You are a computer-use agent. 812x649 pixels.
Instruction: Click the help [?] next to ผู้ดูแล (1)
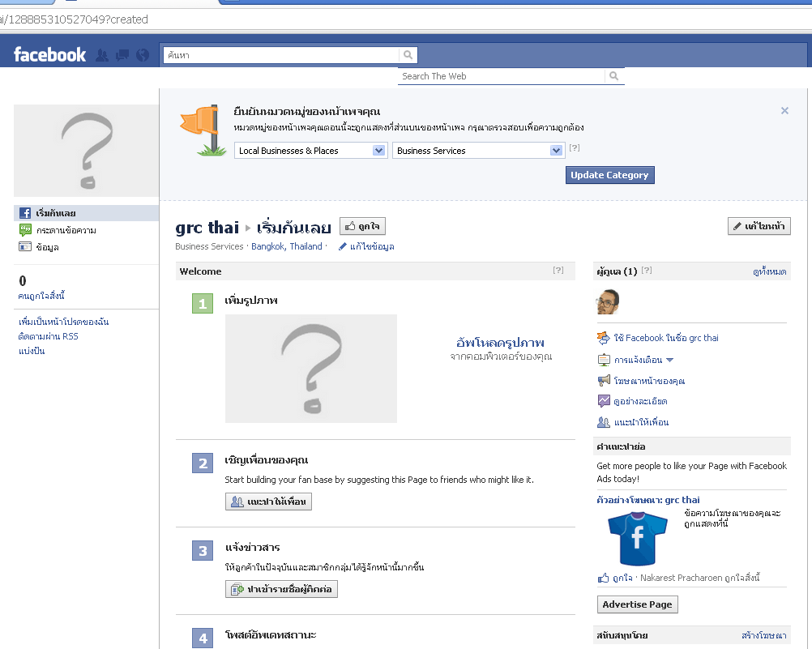click(647, 270)
